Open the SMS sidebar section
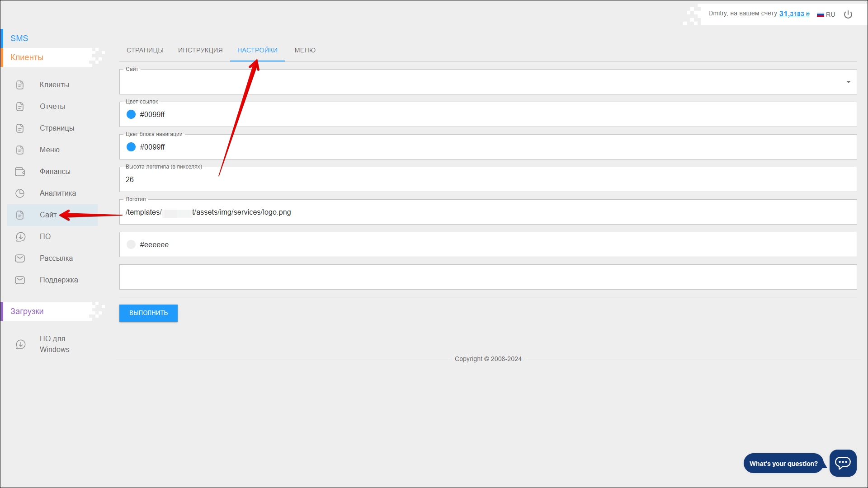 click(19, 38)
